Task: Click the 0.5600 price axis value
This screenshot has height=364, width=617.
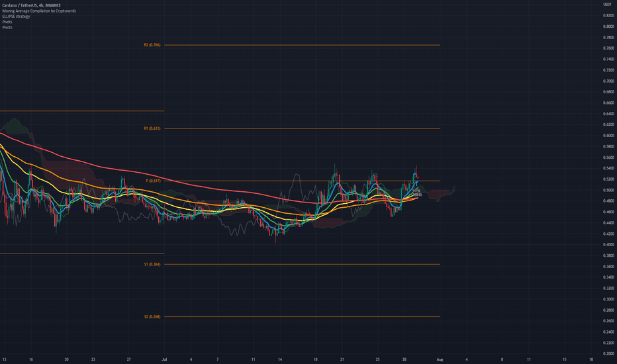Action: point(608,158)
